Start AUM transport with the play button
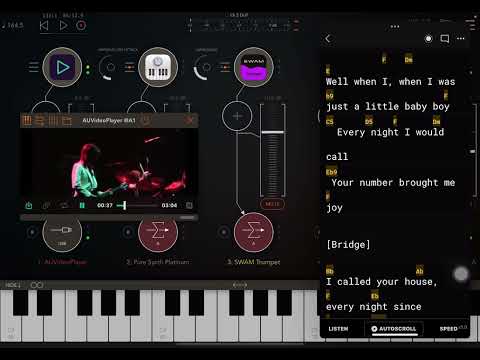Image resolution: width=480 pixels, height=360 pixels. (x=63, y=26)
